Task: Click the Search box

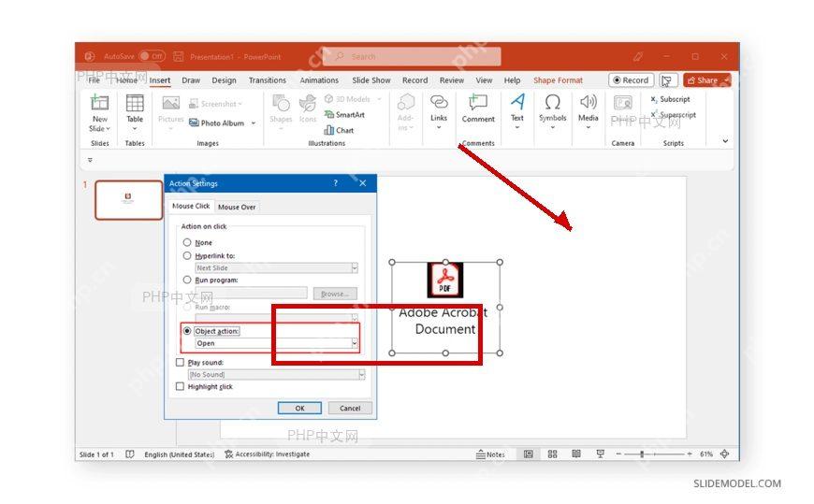Action: [x=412, y=56]
